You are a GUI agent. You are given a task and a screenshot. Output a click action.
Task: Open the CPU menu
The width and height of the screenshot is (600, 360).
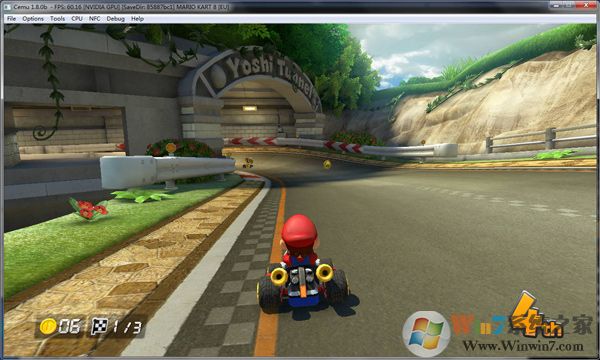click(x=77, y=18)
